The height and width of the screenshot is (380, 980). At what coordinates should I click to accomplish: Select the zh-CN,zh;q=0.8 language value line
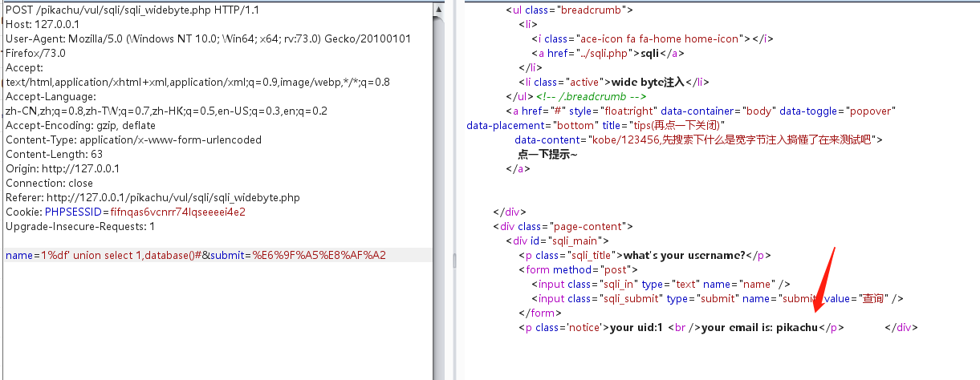pos(166,111)
